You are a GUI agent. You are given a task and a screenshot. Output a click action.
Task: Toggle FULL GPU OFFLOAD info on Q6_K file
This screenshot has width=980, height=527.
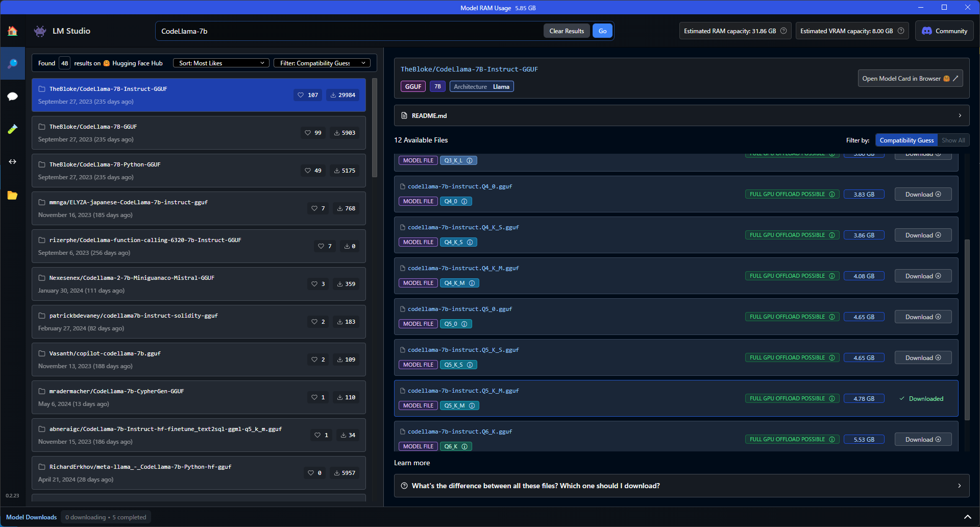click(832, 439)
